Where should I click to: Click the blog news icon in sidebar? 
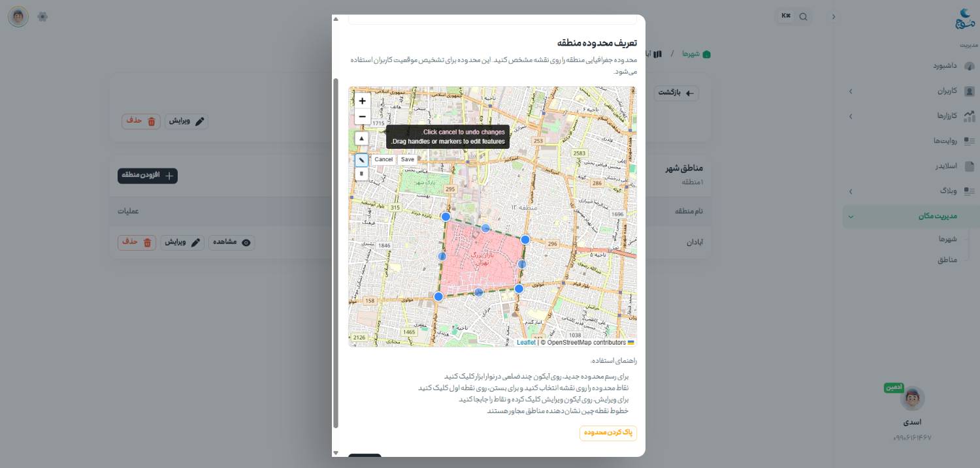[970, 191]
